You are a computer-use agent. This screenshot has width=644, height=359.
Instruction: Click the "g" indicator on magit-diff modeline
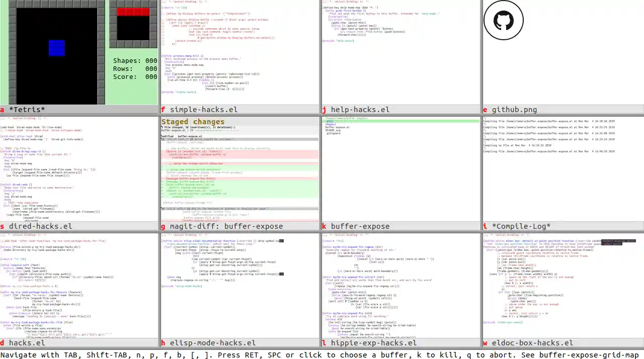coord(164,226)
